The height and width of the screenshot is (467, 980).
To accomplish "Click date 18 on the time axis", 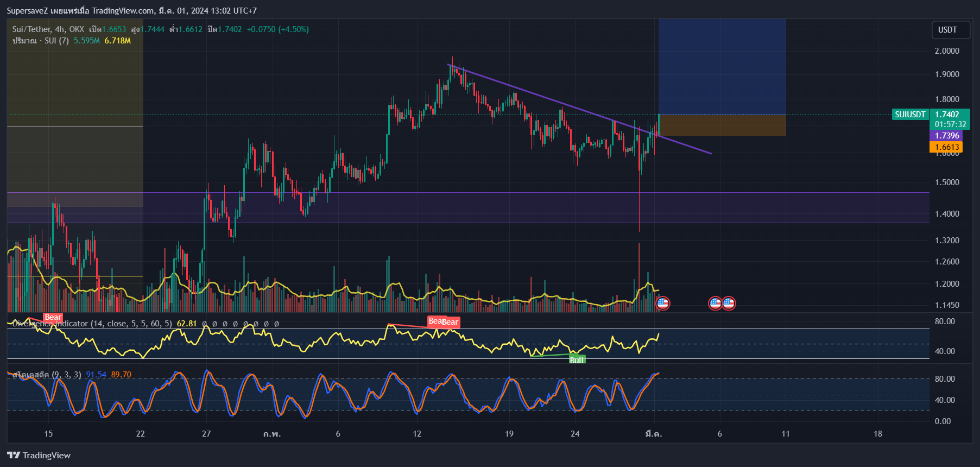I will coord(878,434).
